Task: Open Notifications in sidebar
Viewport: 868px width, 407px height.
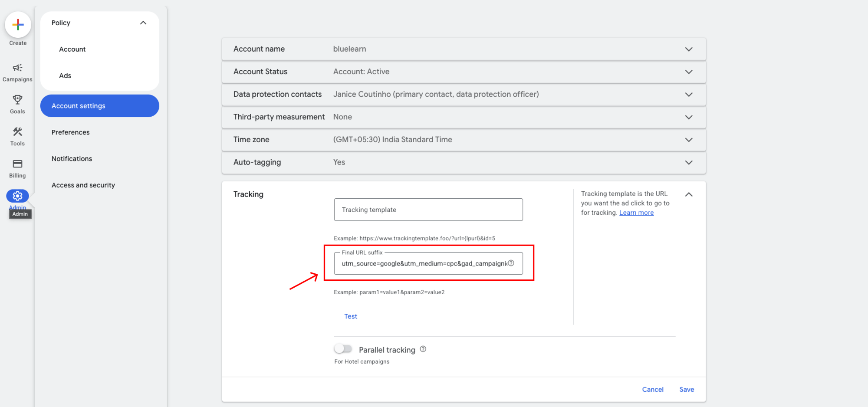Action: coord(72,159)
